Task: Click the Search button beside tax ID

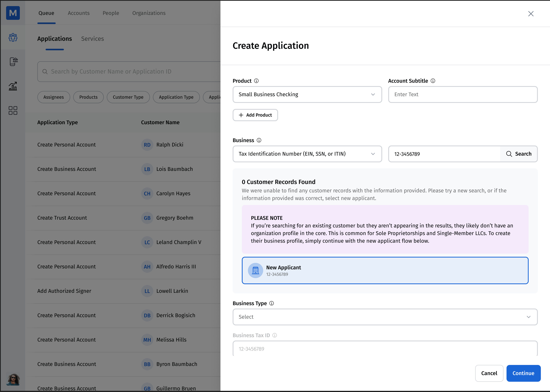Action: (519, 154)
